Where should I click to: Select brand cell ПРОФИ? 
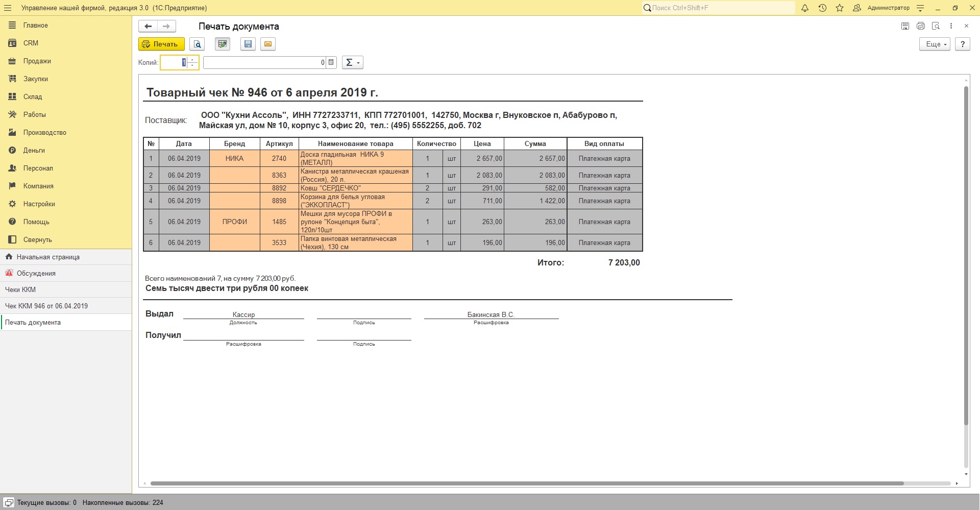pyautogui.click(x=235, y=222)
